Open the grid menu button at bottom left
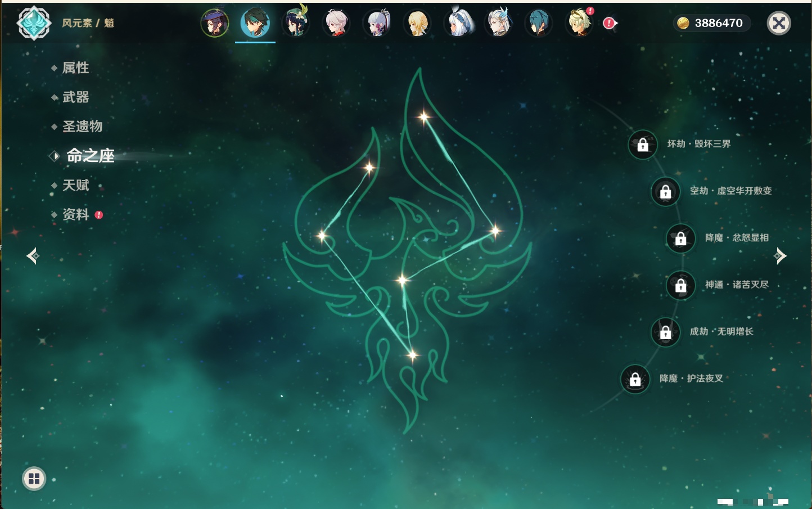This screenshot has height=509, width=812. point(34,479)
